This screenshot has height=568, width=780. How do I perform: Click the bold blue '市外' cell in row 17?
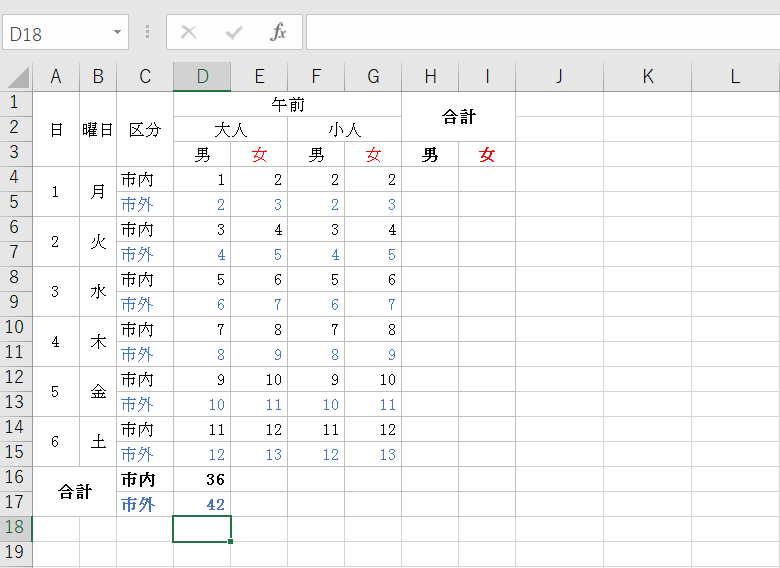145,504
